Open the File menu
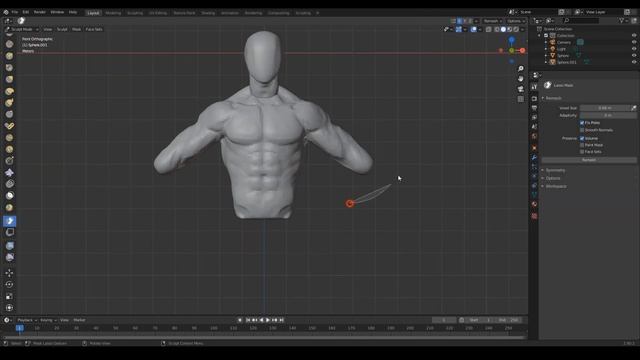 (15, 12)
